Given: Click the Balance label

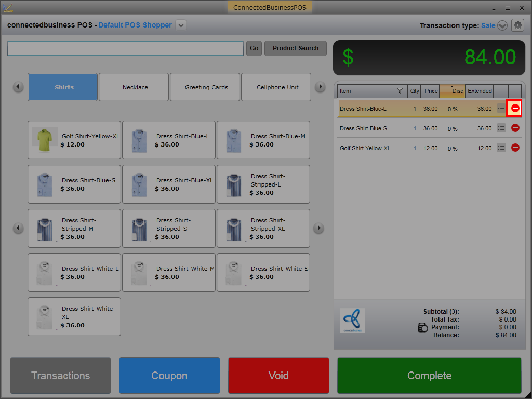Looking at the screenshot, I should pyautogui.click(x=446, y=335).
